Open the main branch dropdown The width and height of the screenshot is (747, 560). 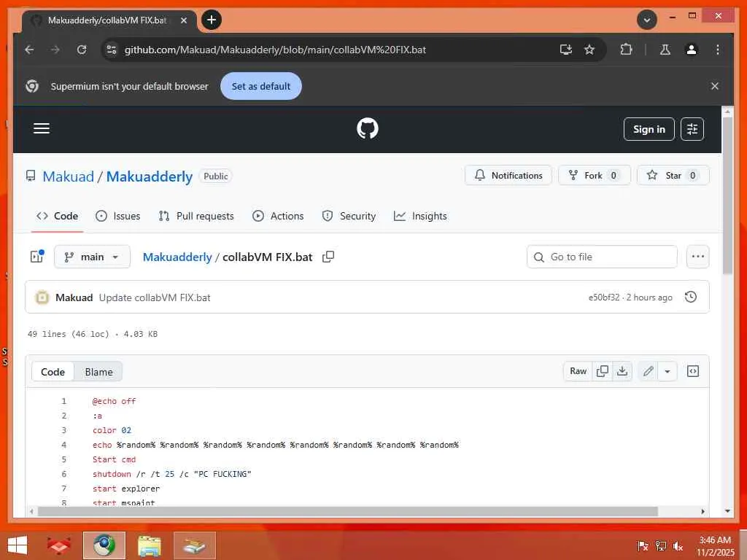(92, 257)
